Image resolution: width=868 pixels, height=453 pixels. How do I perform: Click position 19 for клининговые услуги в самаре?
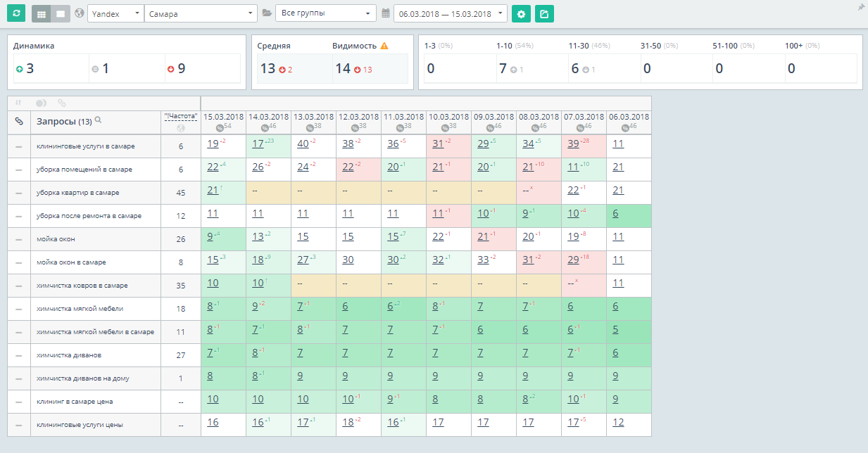(213, 144)
